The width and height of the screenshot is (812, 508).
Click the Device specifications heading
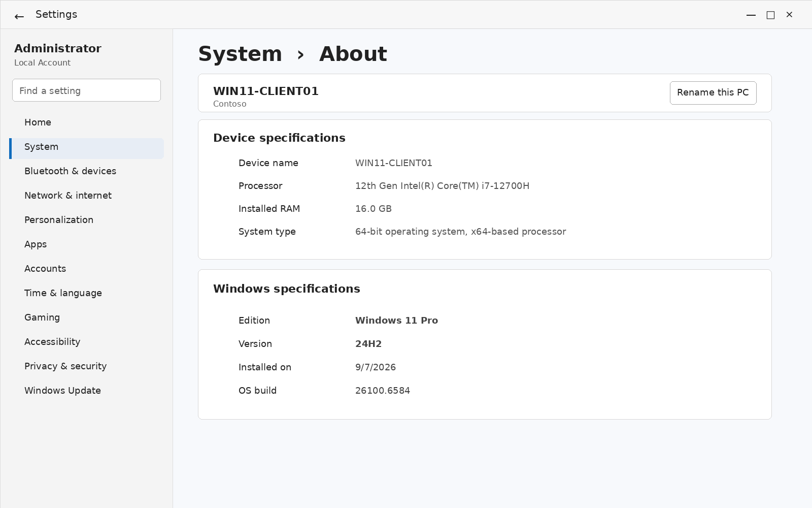[x=279, y=138]
